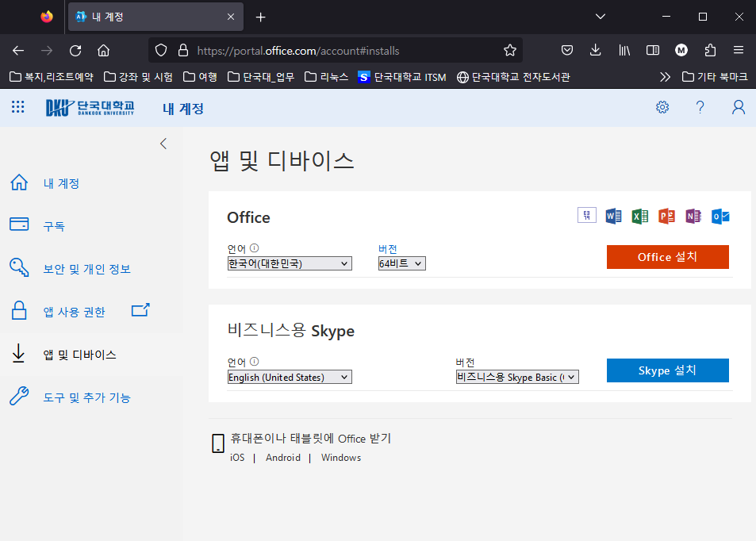Image resolution: width=756 pixels, height=541 pixels.
Task: Go to 보안 및 개인 정보 in sidebar
Action: pyautogui.click(x=86, y=269)
